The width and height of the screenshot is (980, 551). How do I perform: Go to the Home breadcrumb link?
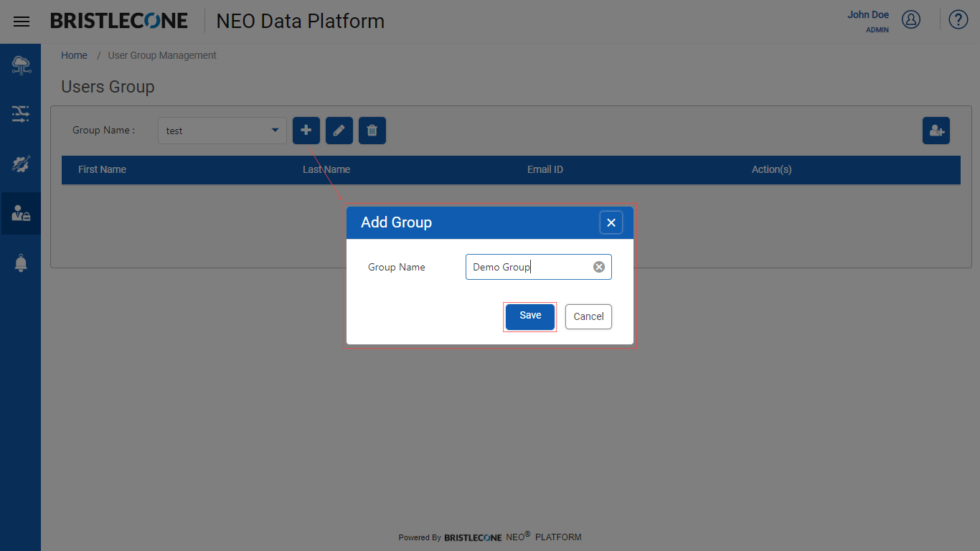(x=74, y=55)
